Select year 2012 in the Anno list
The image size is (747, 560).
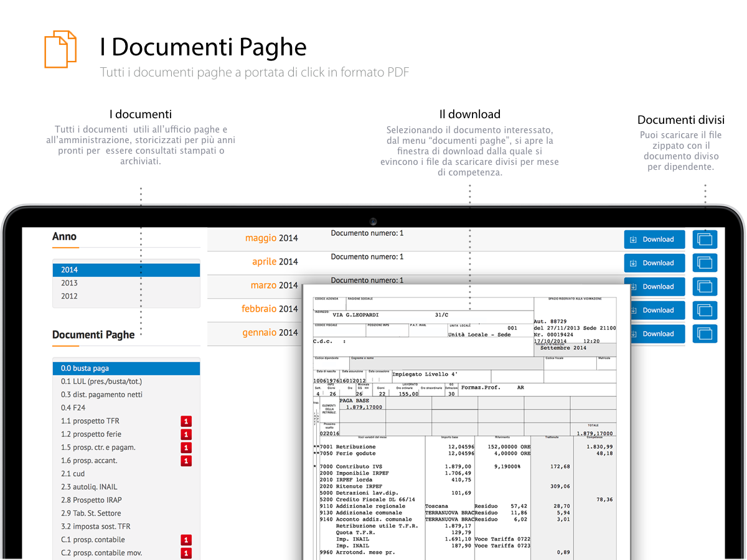pyautogui.click(x=126, y=296)
